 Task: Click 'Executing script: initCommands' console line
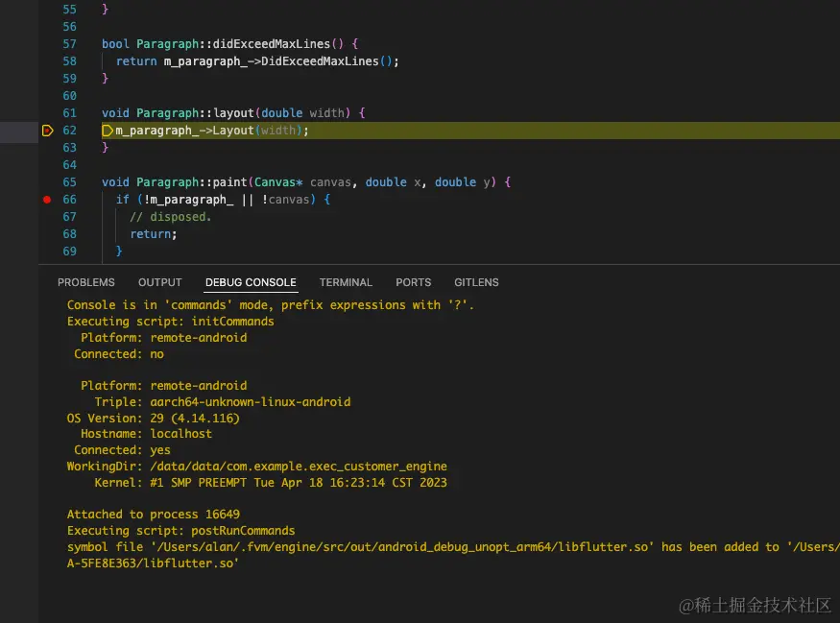(170, 322)
